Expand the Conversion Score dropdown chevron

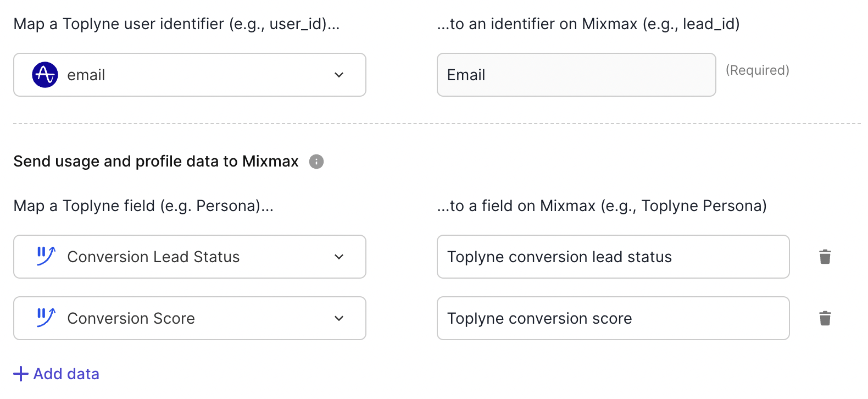pos(339,318)
